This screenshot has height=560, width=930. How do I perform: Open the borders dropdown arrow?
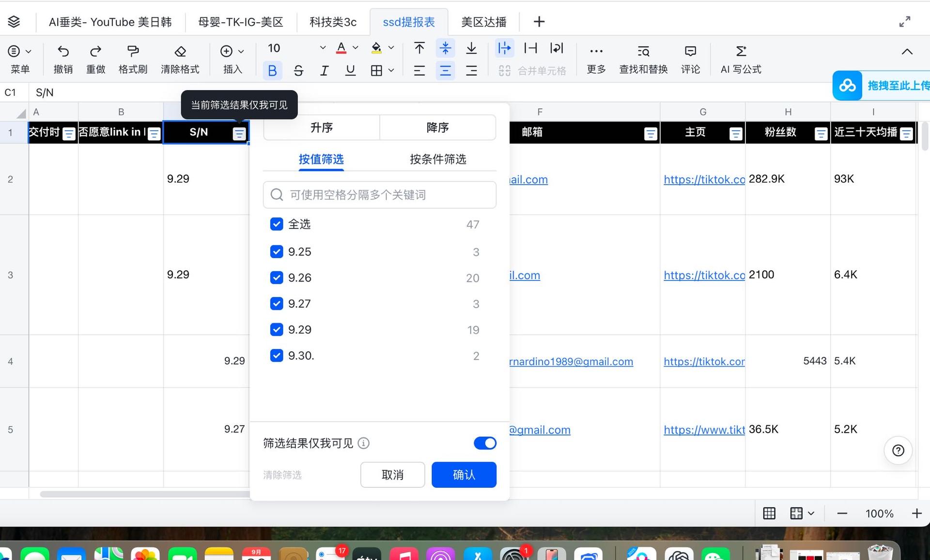click(x=391, y=71)
